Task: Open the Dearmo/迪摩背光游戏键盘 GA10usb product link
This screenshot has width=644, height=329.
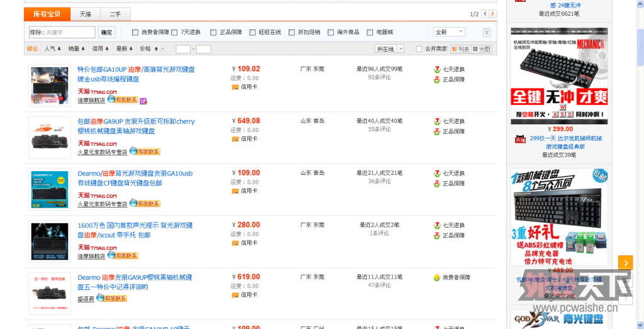Action: tap(135, 178)
